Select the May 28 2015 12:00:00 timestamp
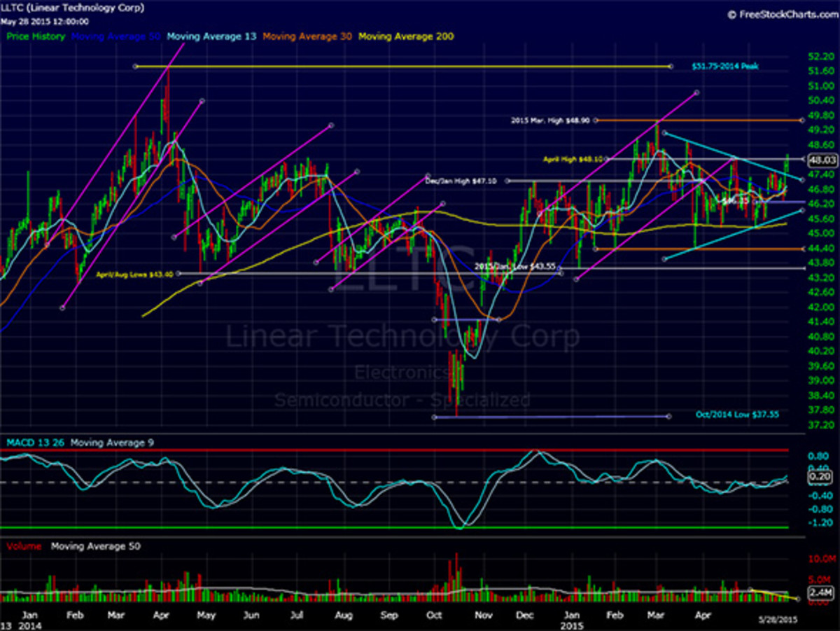The height and width of the screenshot is (631, 840). pos(43,22)
